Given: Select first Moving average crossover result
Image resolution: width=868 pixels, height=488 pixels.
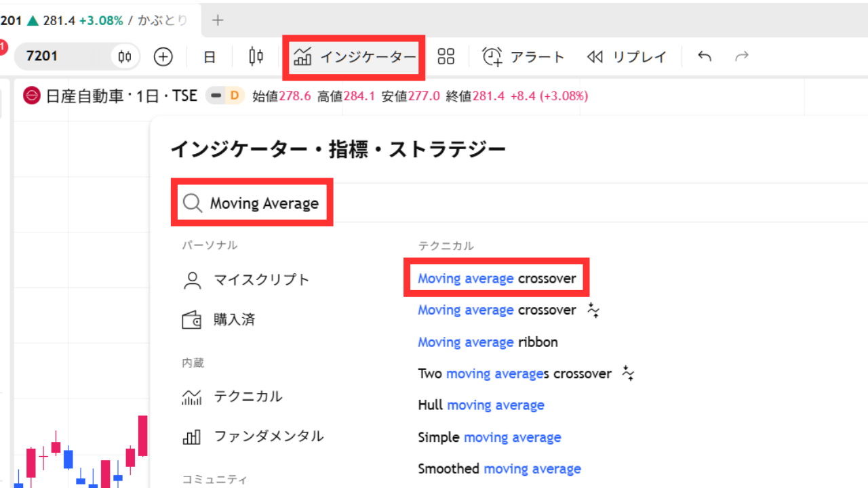Looking at the screenshot, I should click(497, 278).
